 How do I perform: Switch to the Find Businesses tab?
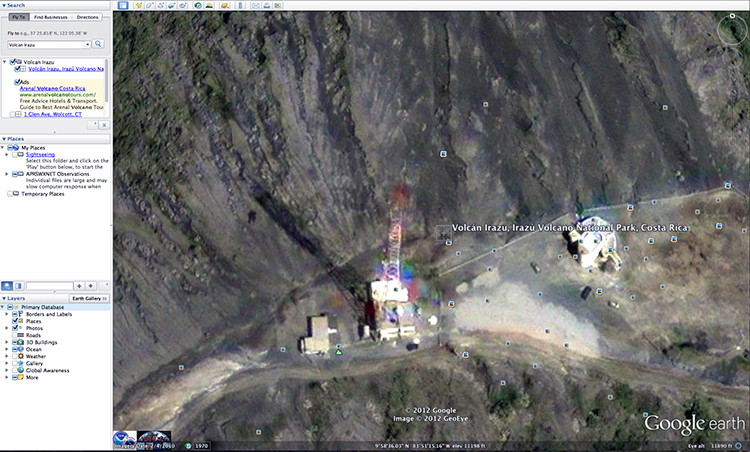51,18
